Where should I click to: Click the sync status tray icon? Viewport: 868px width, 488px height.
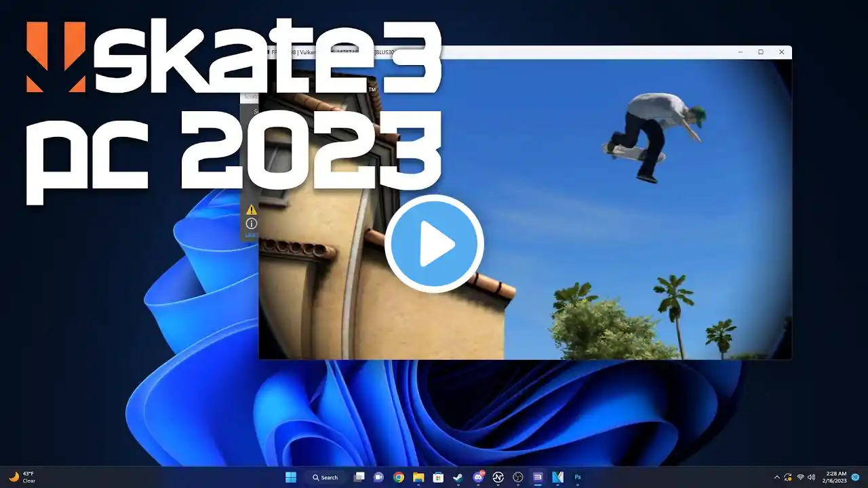[788, 477]
